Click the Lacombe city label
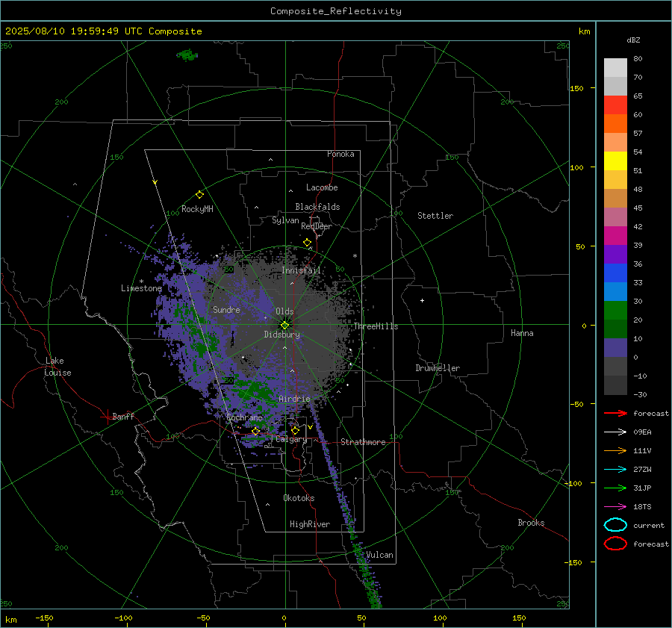 click(x=322, y=187)
